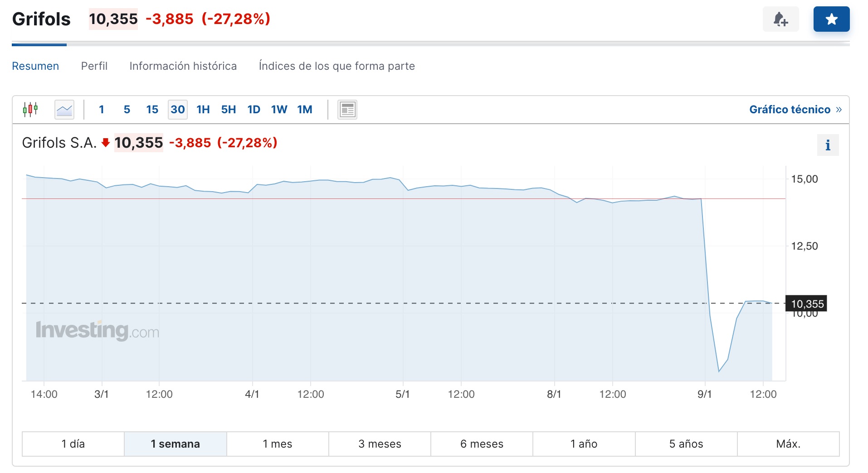Screen dimensions: 868x473
Task: Set the 1-minute chart interval
Action: coord(102,110)
